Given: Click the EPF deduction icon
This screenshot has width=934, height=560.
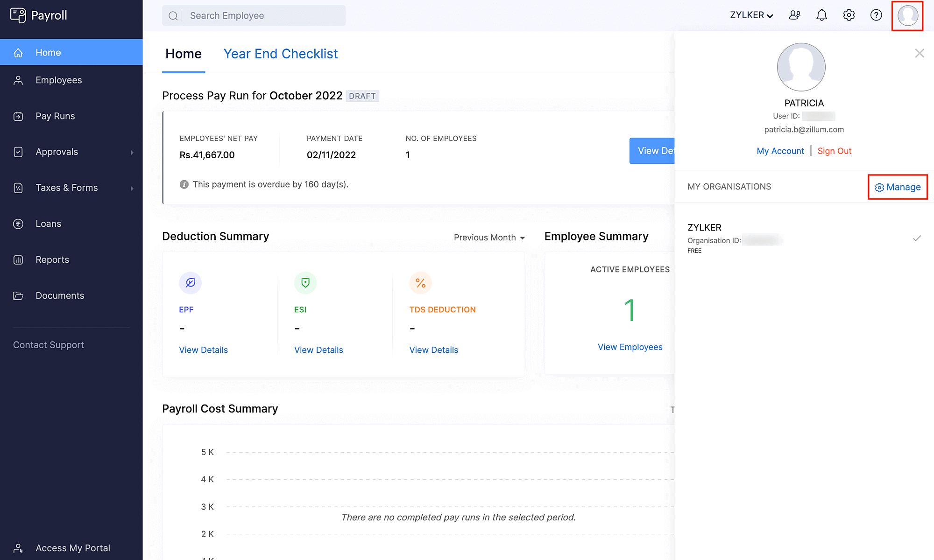Looking at the screenshot, I should 190,283.
